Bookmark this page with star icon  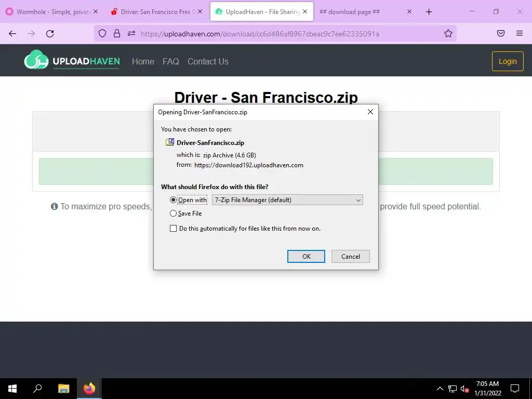pyautogui.click(x=448, y=33)
